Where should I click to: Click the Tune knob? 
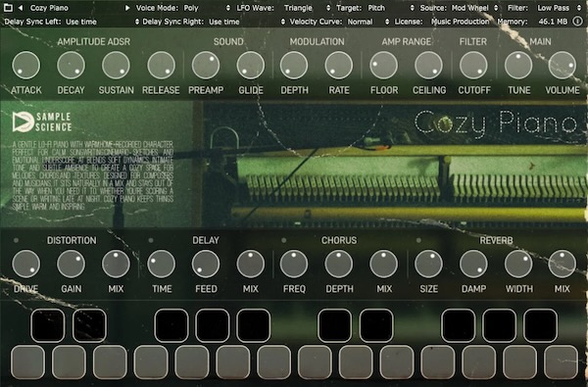(x=518, y=66)
